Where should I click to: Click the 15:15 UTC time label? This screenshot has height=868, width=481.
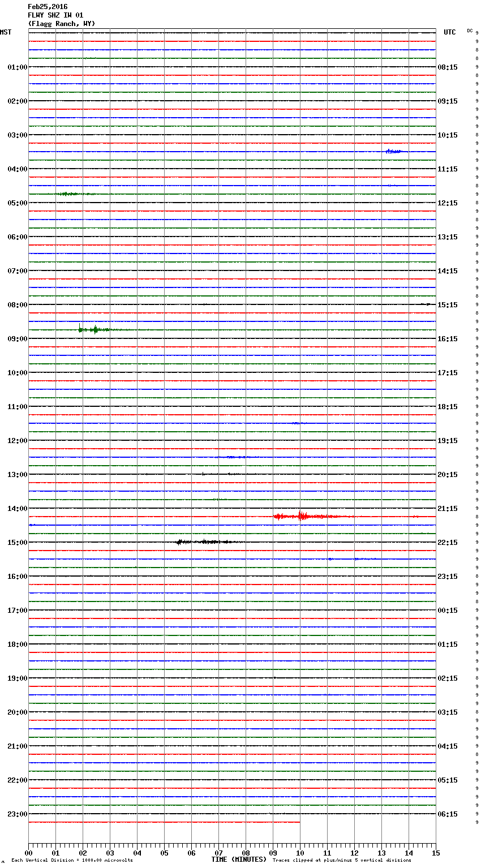448,305
